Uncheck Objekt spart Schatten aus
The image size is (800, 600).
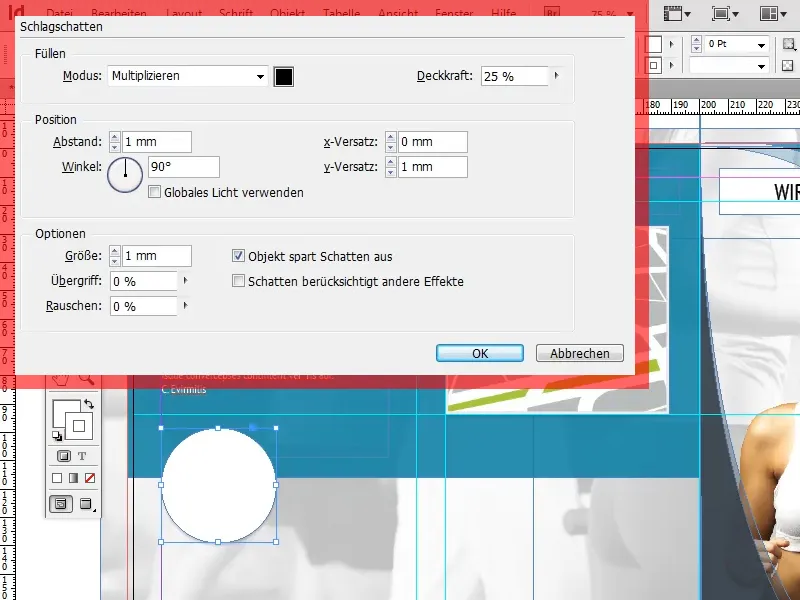coord(238,256)
